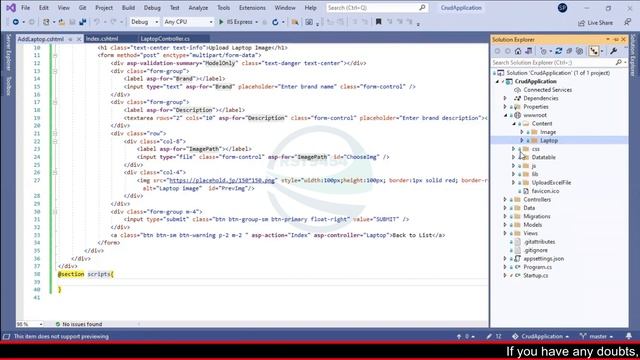Click the notifications bell in status bar
This screenshot has height=360, width=640.
click(629, 336)
